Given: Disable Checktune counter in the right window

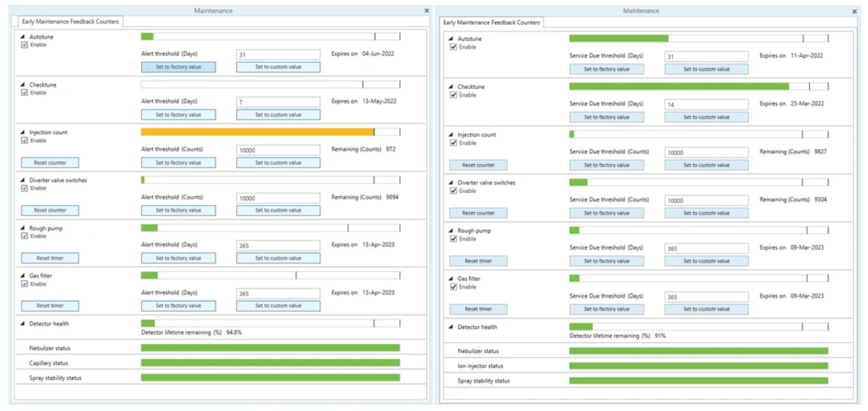Looking at the screenshot, I should point(453,95).
